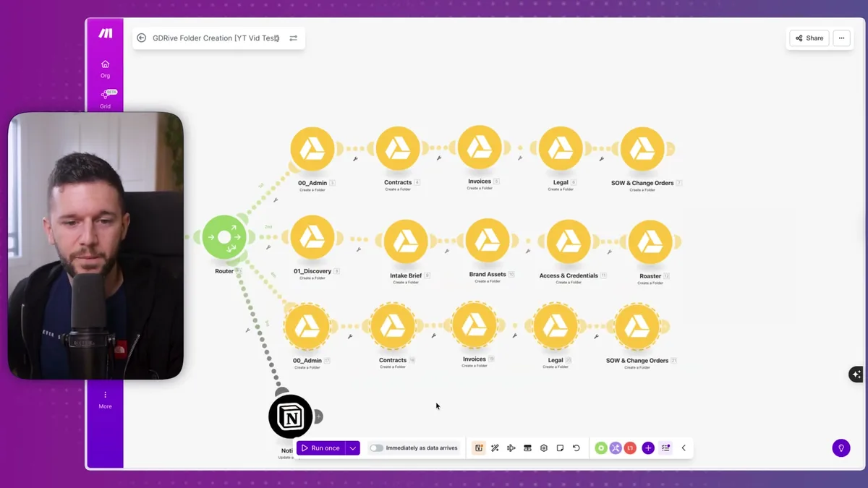This screenshot has height=488, width=868.
Task: Select the Router module
Action: coord(225,236)
